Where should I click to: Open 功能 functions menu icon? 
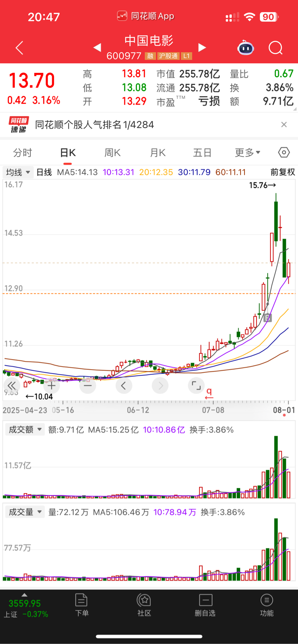(x=267, y=605)
